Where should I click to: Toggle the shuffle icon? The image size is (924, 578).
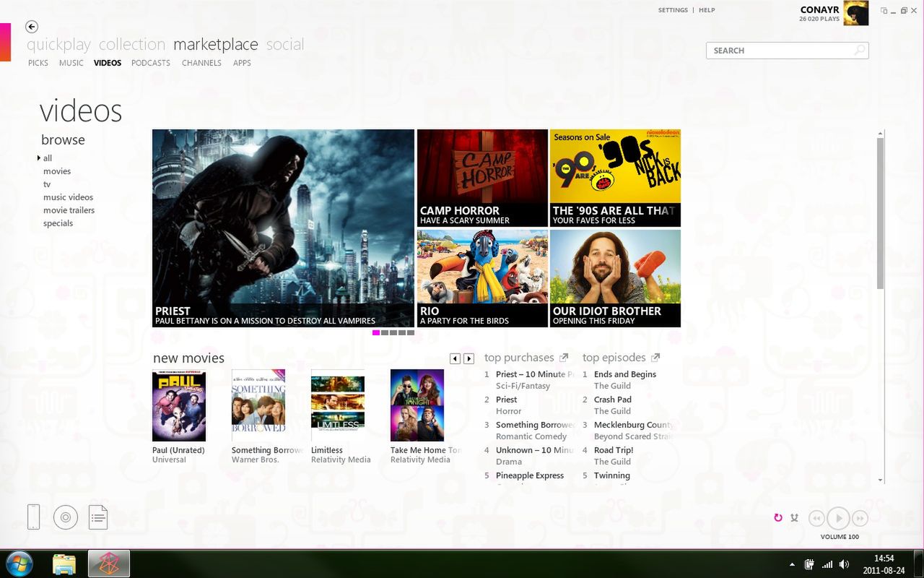(794, 517)
